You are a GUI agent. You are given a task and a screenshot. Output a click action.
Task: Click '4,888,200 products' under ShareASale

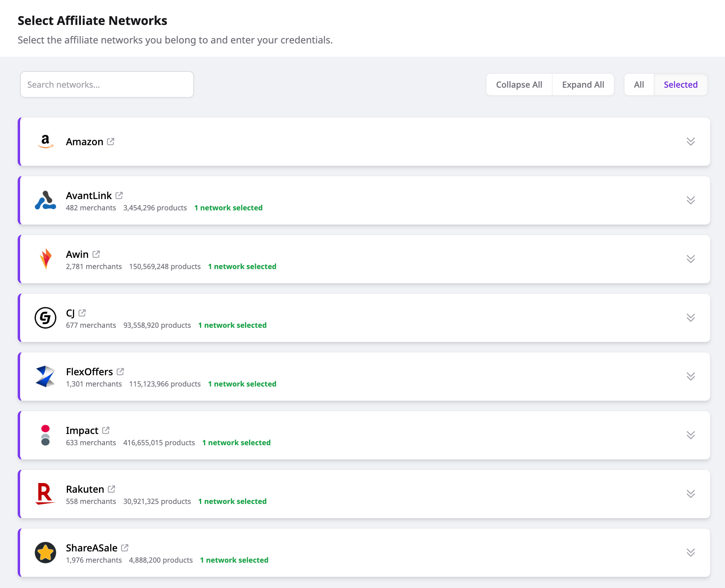[x=161, y=560]
